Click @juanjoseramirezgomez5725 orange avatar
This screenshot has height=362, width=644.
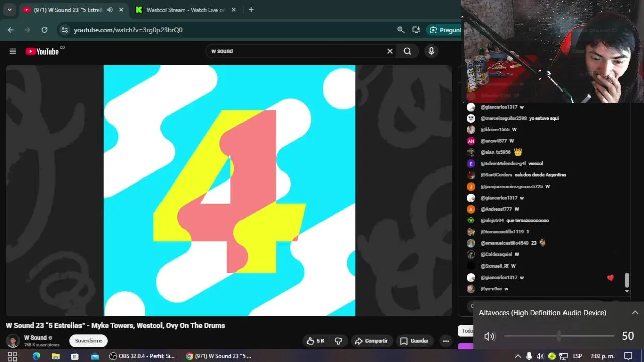(471, 187)
